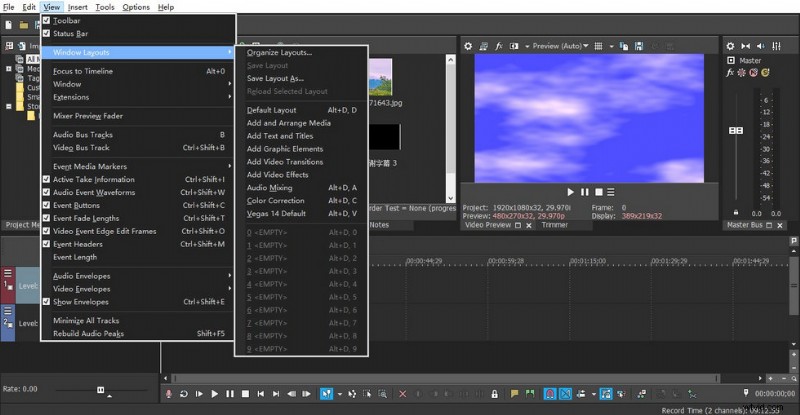Click play from start button
Image resolution: width=800 pixels, height=415 pixels.
click(x=199, y=394)
